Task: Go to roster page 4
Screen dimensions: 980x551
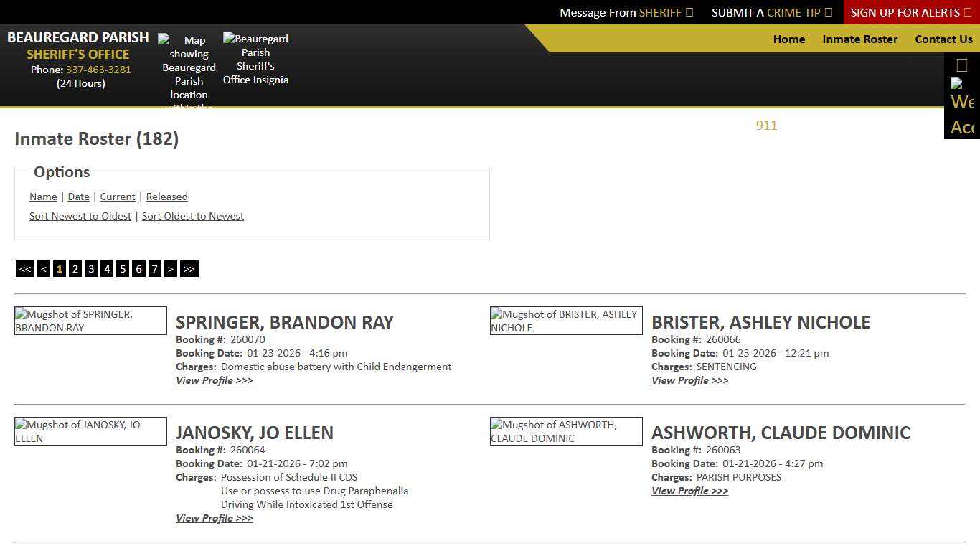Action: 106,268
